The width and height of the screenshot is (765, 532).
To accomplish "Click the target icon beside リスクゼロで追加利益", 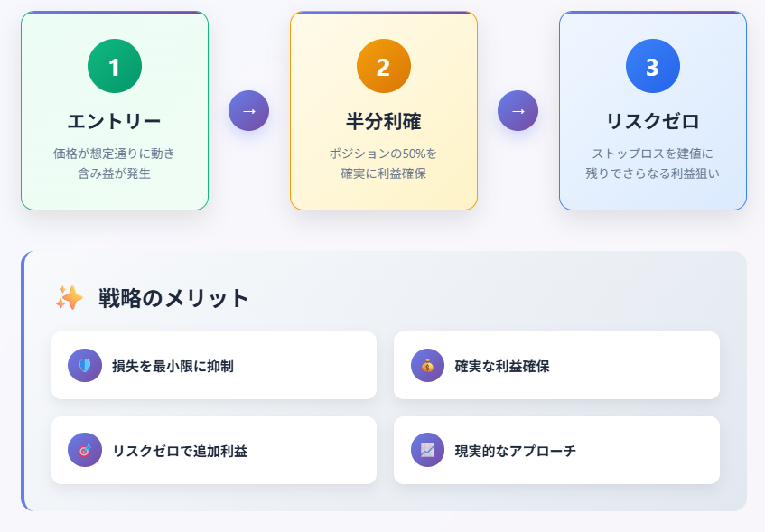I will [x=85, y=450].
